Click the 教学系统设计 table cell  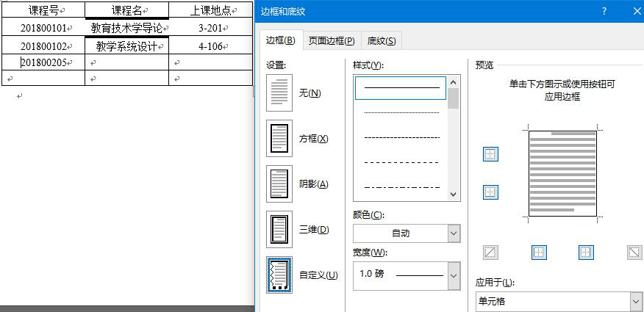(x=127, y=46)
